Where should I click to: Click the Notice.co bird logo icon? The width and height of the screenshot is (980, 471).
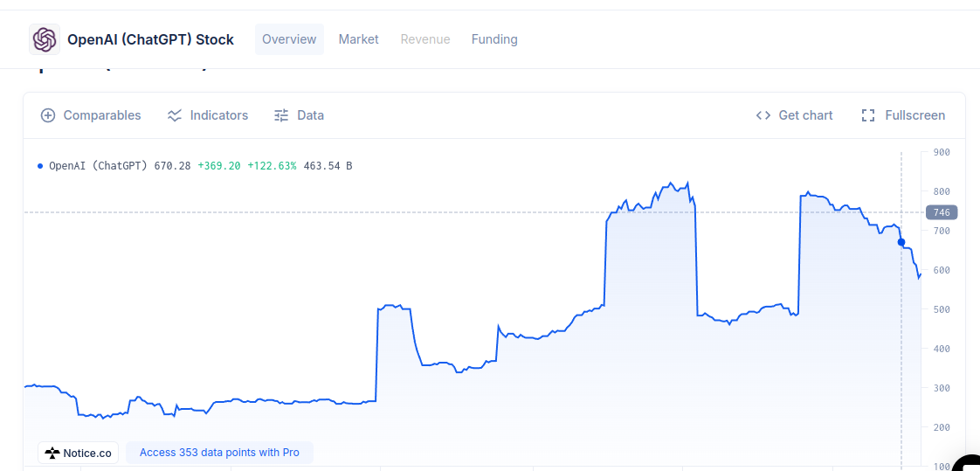[52, 453]
